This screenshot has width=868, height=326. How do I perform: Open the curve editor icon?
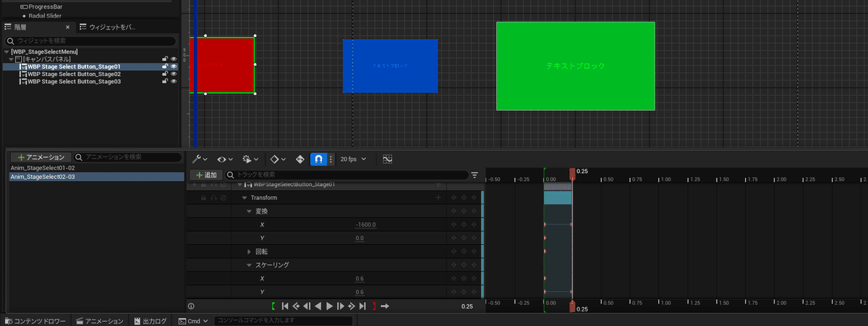click(387, 159)
